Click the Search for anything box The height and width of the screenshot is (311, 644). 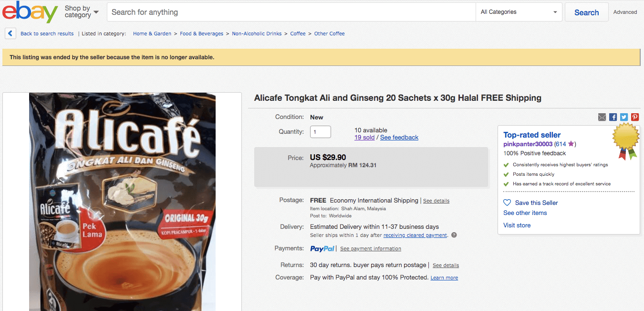291,12
